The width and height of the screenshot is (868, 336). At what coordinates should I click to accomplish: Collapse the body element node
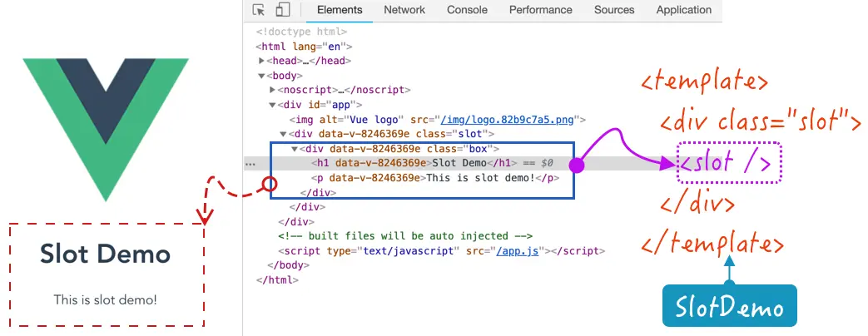(x=262, y=76)
